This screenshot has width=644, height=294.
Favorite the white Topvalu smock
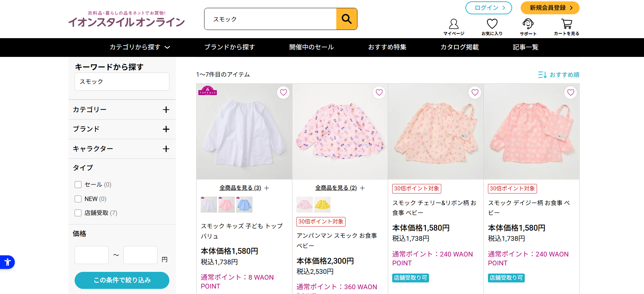pyautogui.click(x=283, y=92)
